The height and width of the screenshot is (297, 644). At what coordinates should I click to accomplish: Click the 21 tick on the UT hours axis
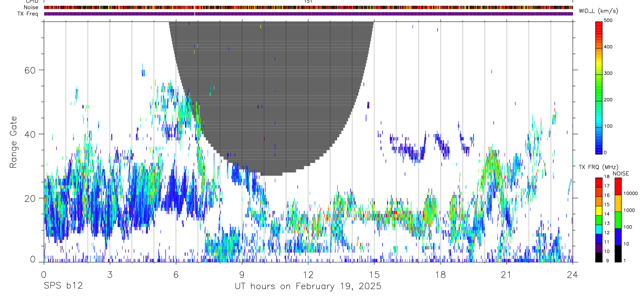point(506,274)
